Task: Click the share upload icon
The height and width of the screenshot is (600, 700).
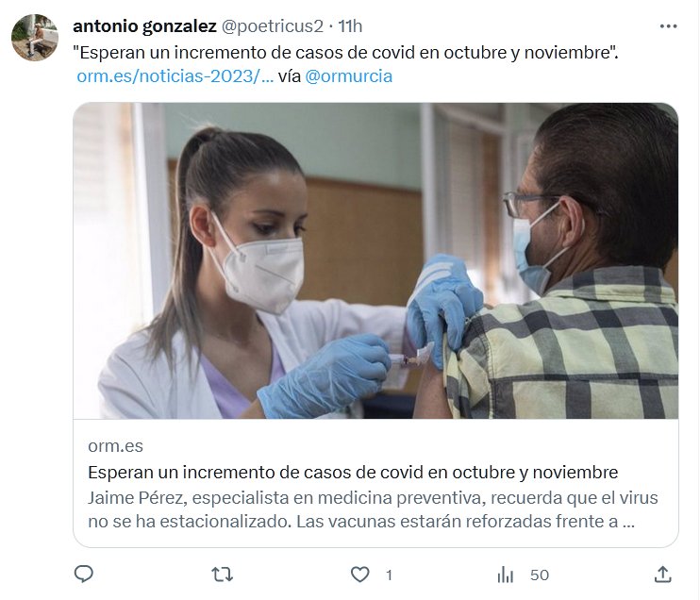Action: (663, 575)
